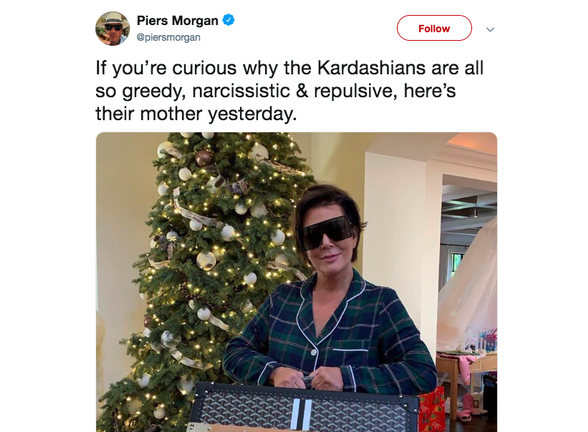Click the blue verified checkmark badge
This screenshot has height=432, width=588.
coord(228,20)
